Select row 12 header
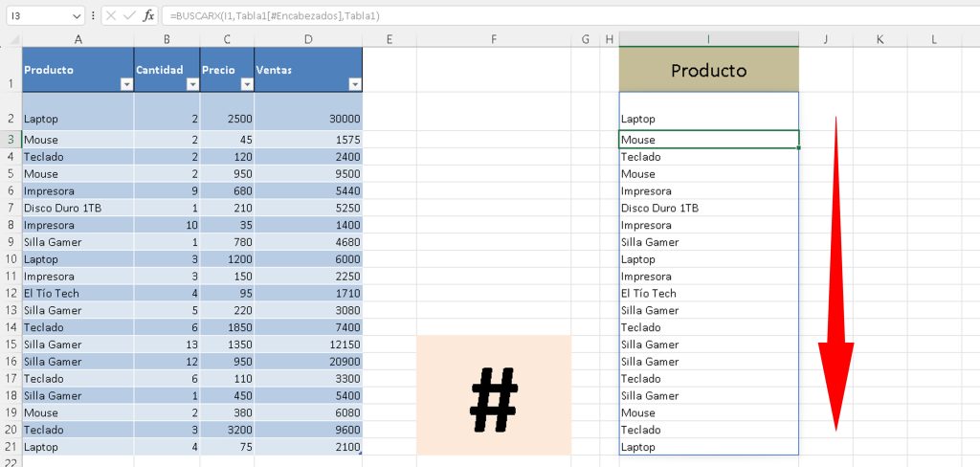The height and width of the screenshot is (467, 980). point(11,293)
